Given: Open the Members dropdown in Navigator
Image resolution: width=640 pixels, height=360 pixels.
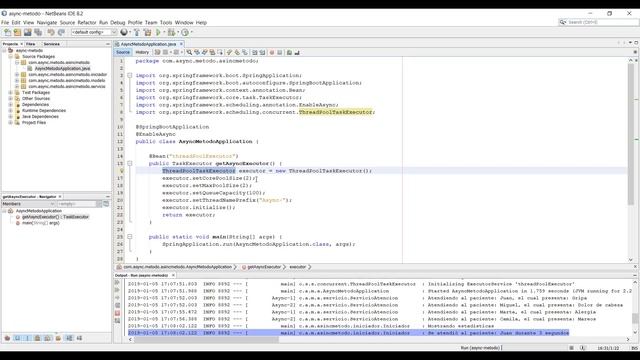Looking at the screenshot, I should coord(29,204).
